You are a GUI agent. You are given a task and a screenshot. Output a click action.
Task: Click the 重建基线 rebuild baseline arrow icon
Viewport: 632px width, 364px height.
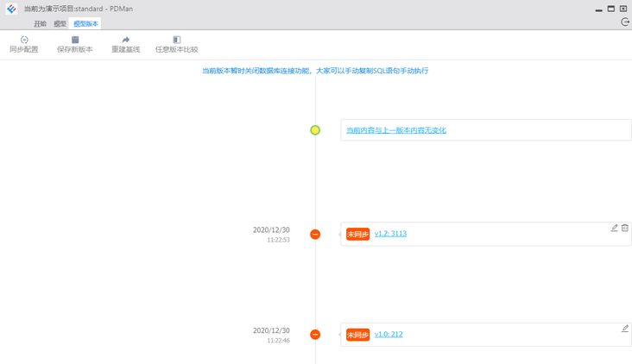click(126, 40)
